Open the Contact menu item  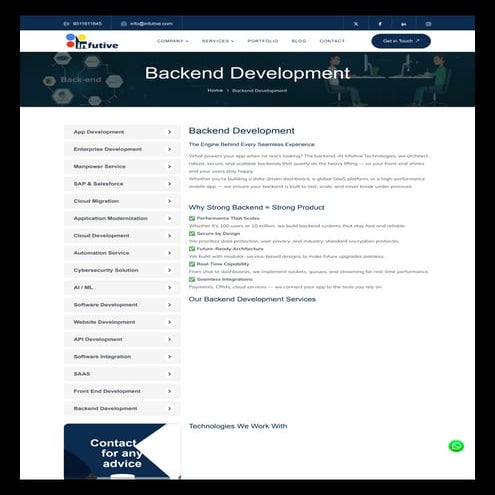tap(332, 41)
